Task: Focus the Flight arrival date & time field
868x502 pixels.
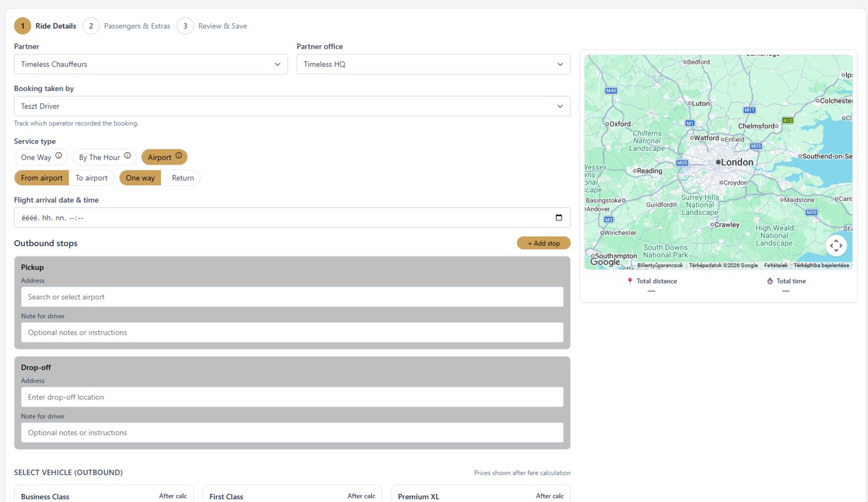Action: tap(292, 218)
